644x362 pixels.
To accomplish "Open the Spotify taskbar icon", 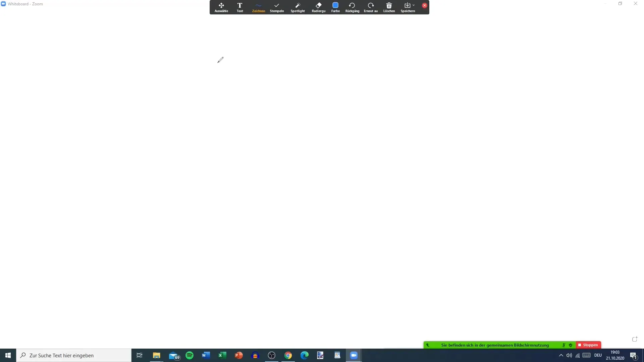I will click(189, 355).
